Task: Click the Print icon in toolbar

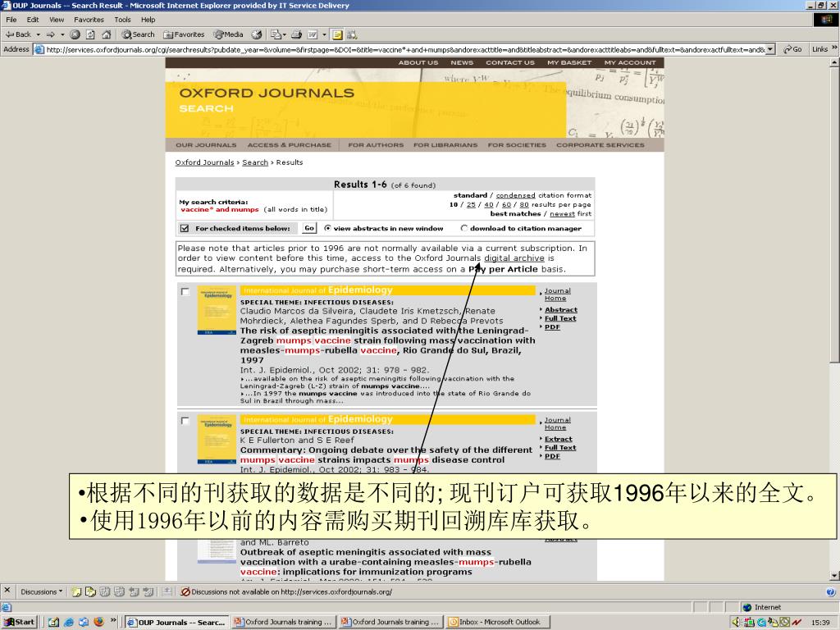Action: (x=296, y=34)
